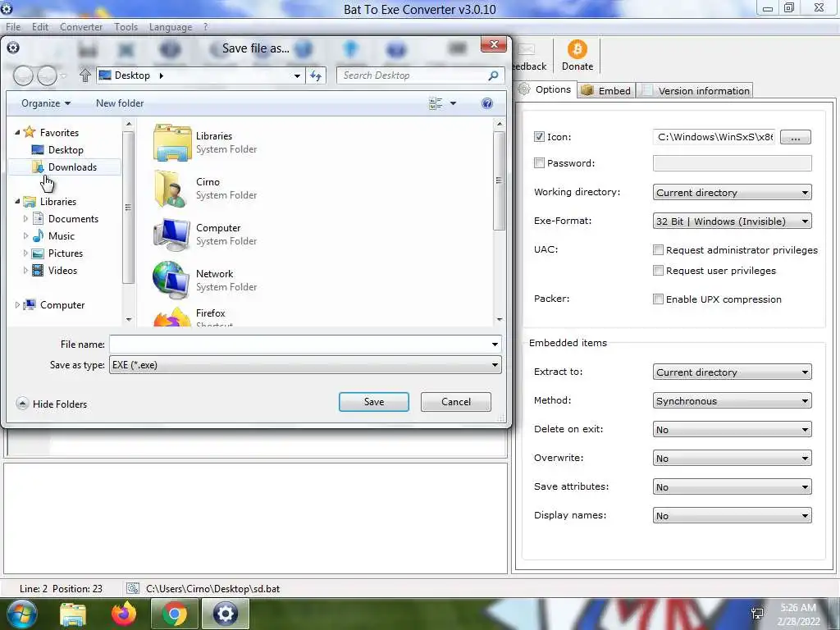Expand the Documents library node

(x=25, y=218)
